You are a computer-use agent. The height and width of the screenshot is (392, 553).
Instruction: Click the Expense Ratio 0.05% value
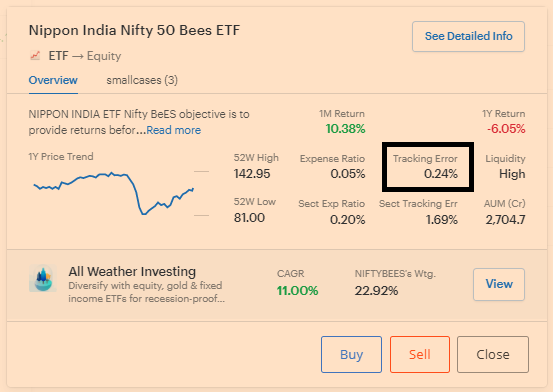(348, 174)
